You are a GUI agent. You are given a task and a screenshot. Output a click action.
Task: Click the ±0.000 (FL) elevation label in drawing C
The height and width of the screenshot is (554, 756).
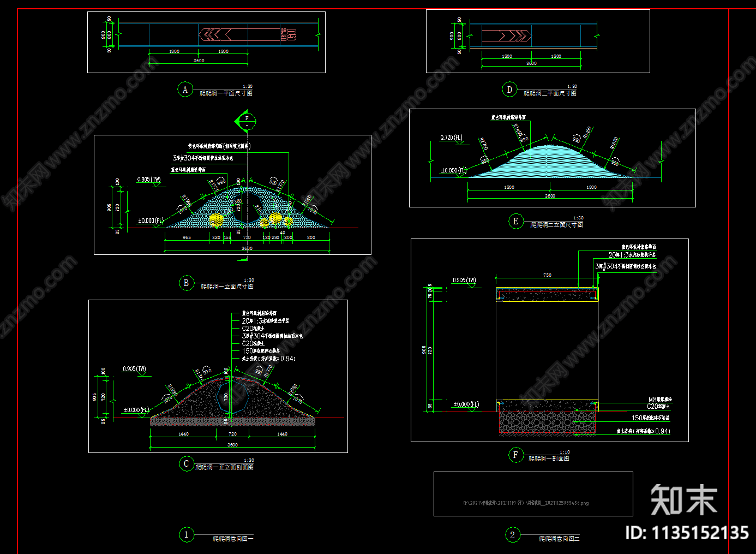click(136, 410)
